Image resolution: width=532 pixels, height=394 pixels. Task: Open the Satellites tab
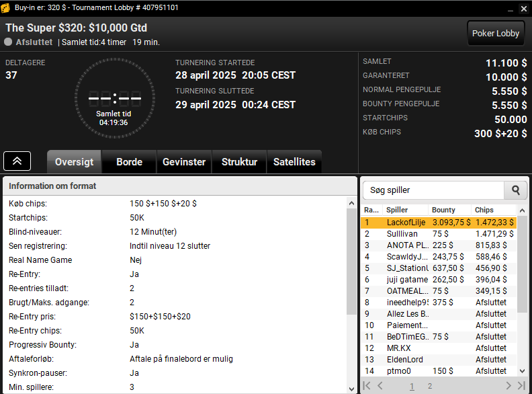(294, 161)
